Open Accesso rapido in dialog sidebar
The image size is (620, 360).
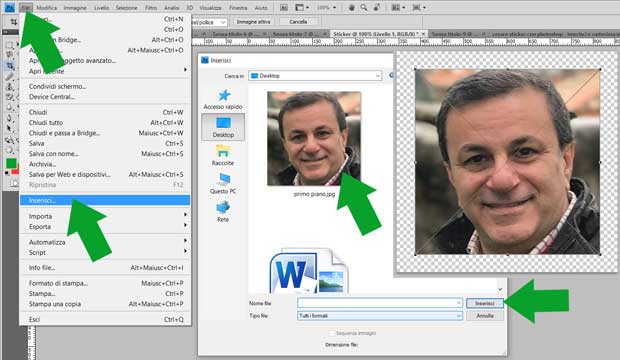223,99
